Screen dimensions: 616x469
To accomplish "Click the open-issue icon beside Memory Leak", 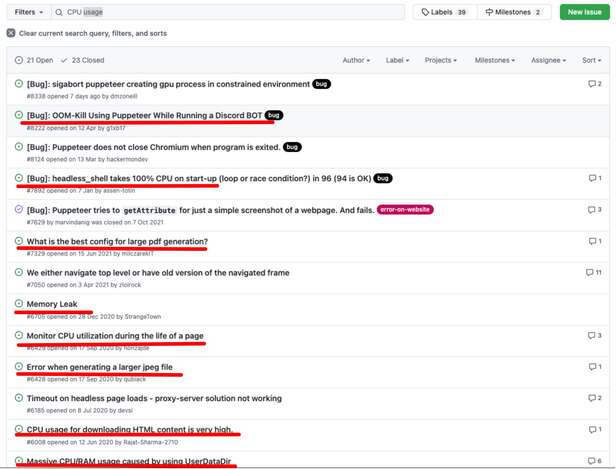I will tap(19, 304).
